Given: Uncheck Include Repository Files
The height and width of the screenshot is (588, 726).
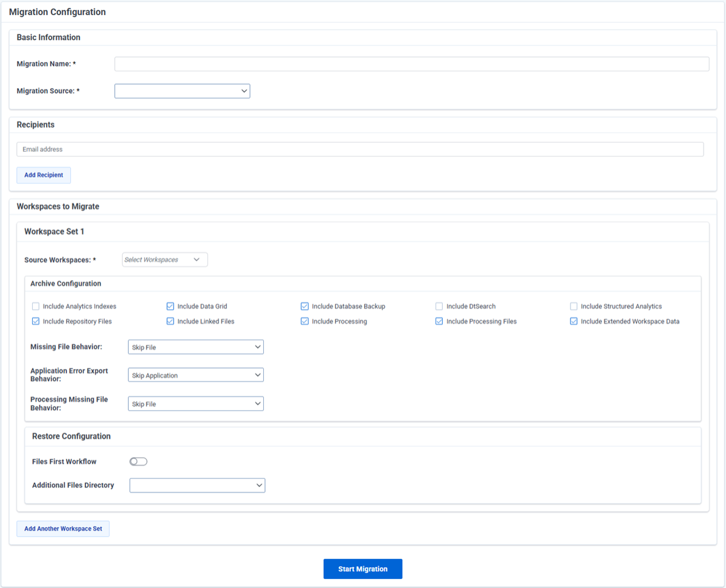Looking at the screenshot, I should [x=36, y=321].
